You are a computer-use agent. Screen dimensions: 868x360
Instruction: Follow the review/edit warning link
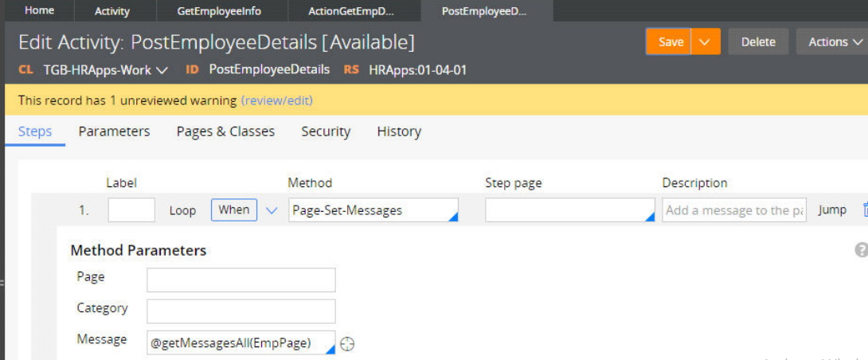(276, 100)
